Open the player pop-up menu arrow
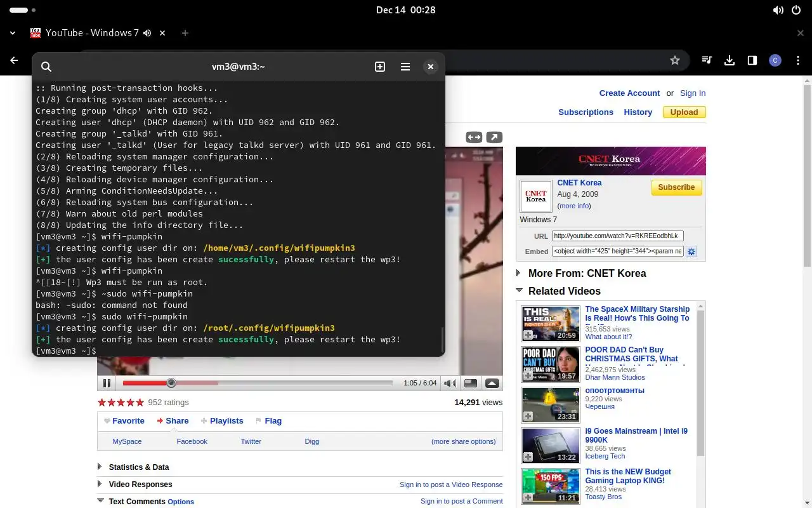 pos(492,383)
